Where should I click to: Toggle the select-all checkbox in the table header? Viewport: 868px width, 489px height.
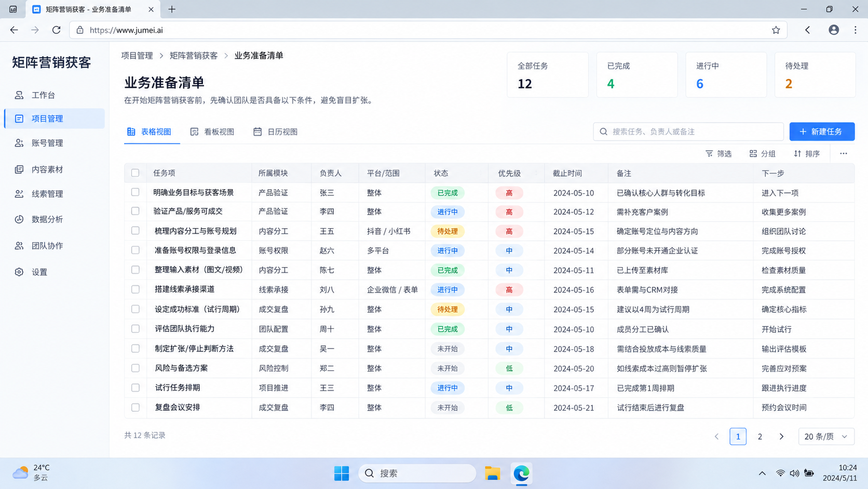pyautogui.click(x=135, y=173)
